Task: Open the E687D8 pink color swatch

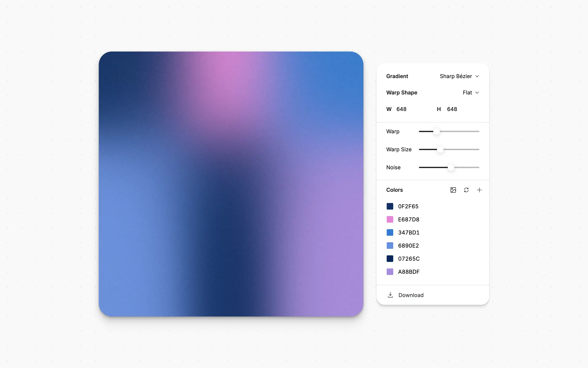Action: click(x=390, y=219)
